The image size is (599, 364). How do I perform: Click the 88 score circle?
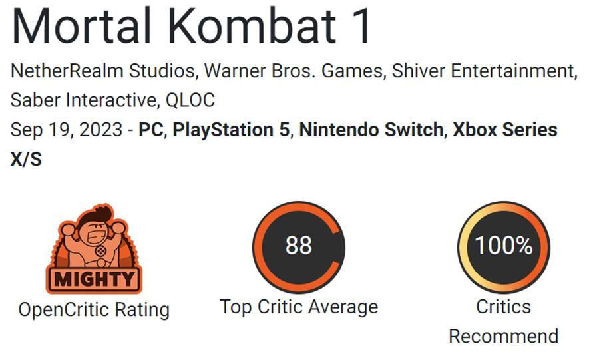tap(299, 247)
